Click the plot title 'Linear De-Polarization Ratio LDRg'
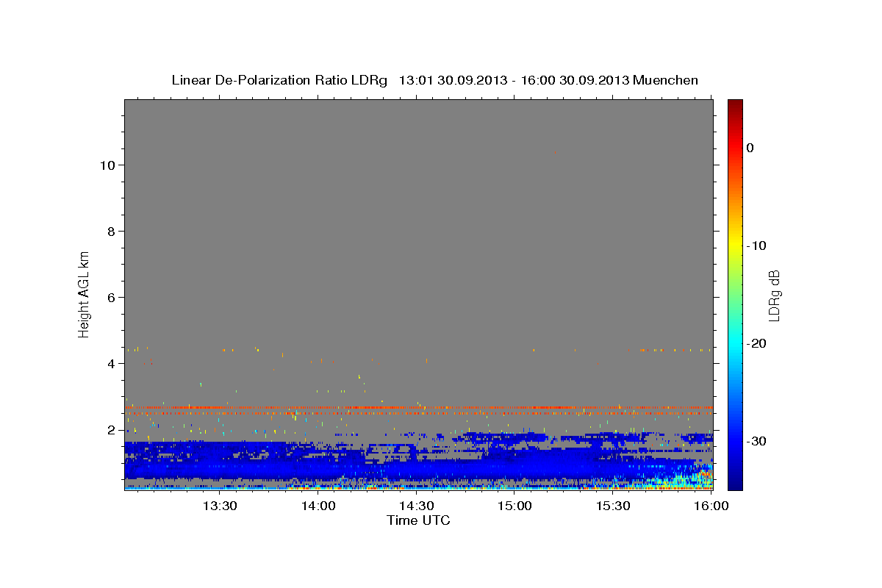 (279, 80)
